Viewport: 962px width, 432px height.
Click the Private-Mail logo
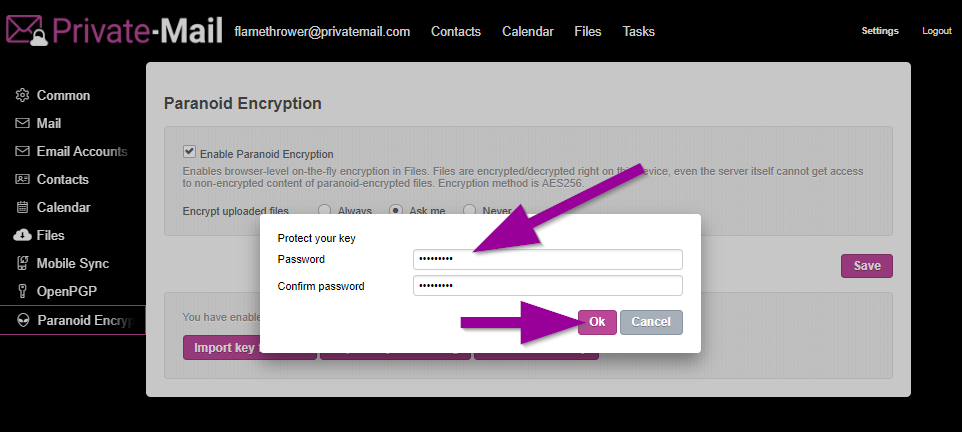[112, 30]
